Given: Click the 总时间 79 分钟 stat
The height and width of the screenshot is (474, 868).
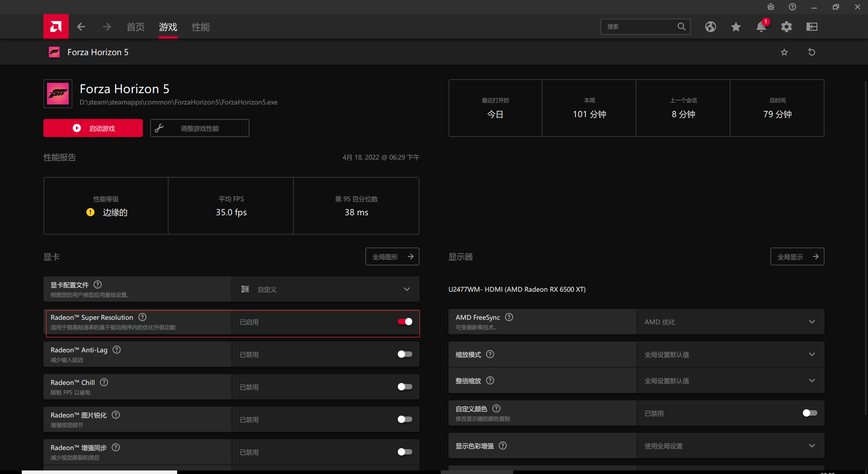Looking at the screenshot, I should click(777, 108).
